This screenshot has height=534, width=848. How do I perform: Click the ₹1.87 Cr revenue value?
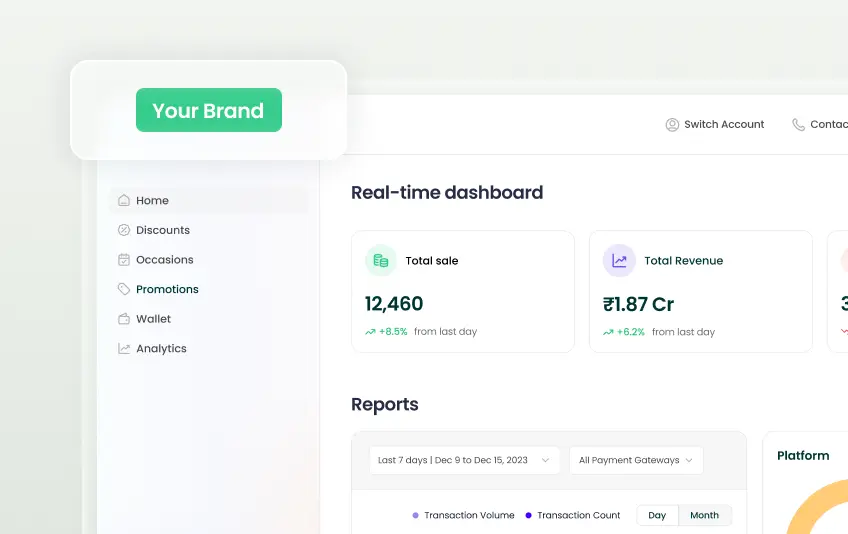(638, 304)
